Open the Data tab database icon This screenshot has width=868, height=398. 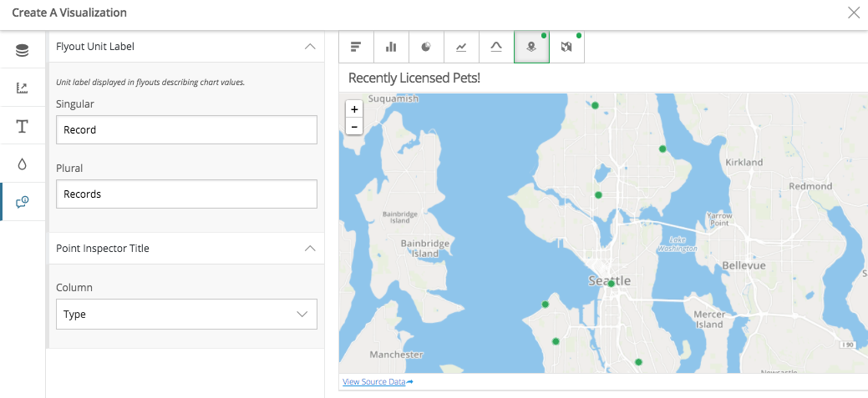point(23,51)
